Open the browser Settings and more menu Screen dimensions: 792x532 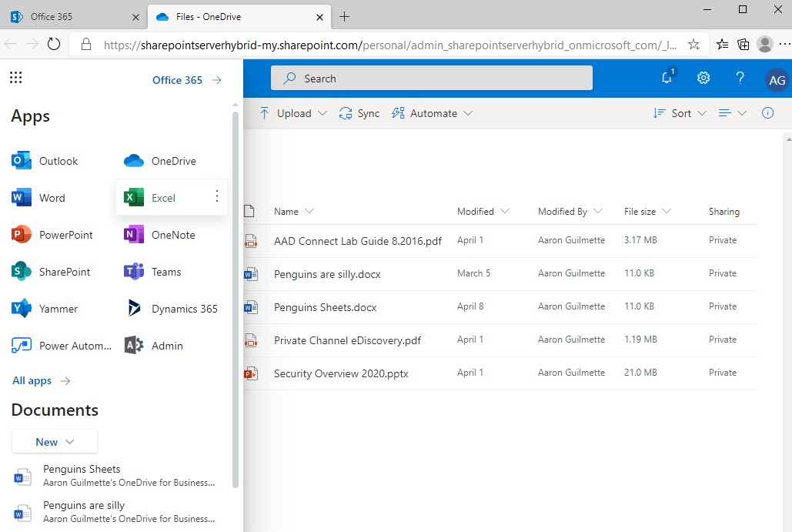[784, 45]
